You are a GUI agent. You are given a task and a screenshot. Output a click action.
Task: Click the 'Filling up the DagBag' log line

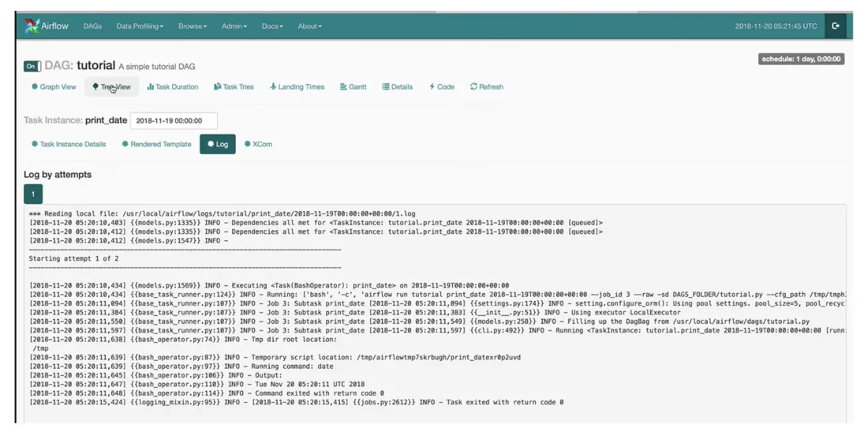(x=420, y=321)
